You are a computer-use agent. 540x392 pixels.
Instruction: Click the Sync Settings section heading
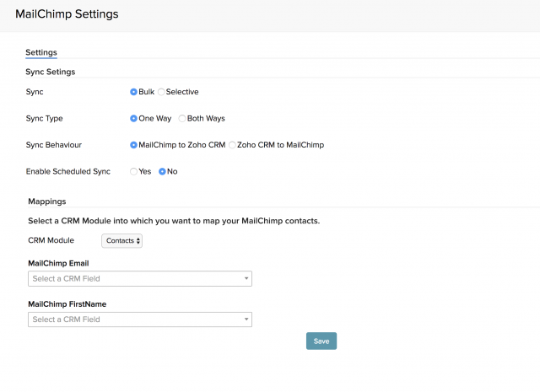tap(51, 72)
